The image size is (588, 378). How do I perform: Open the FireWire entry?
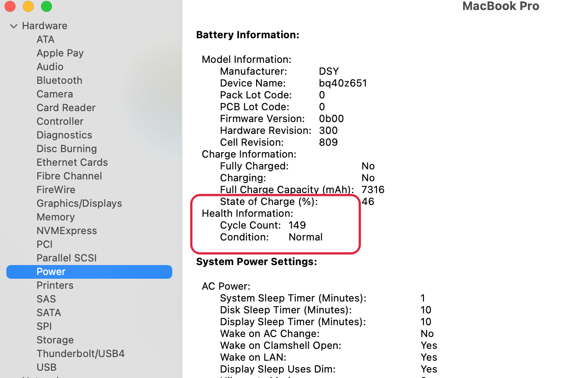point(56,189)
